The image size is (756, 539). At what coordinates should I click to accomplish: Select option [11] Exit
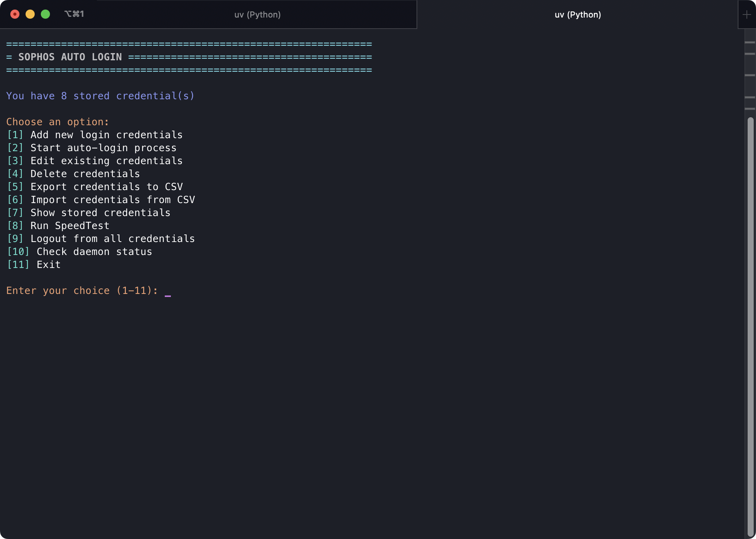(x=34, y=264)
